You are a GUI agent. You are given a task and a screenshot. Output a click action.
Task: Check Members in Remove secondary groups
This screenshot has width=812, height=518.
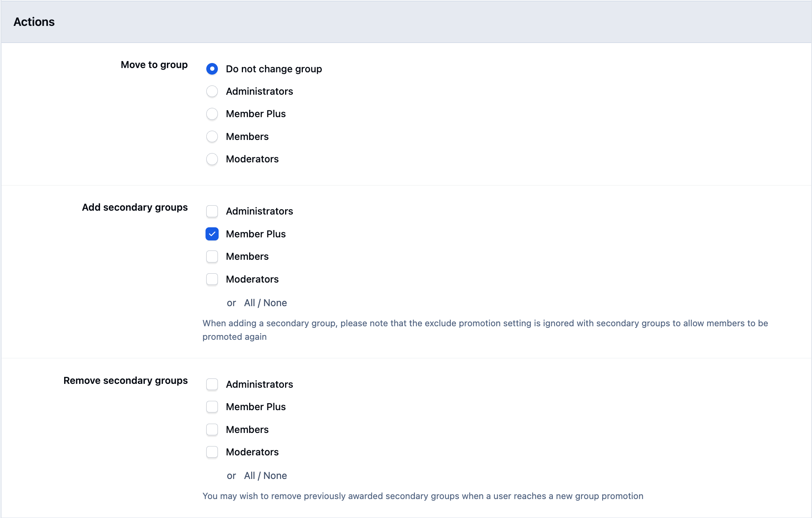coord(212,429)
